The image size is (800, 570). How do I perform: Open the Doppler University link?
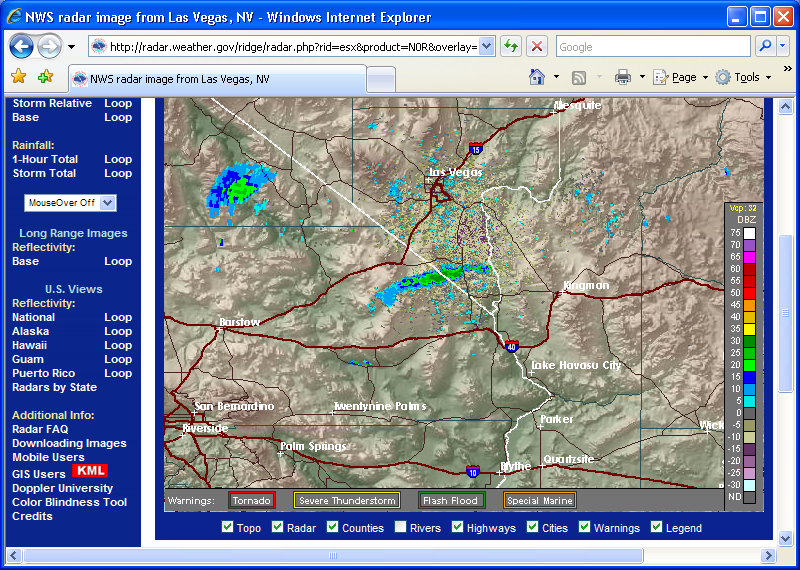[x=62, y=488]
